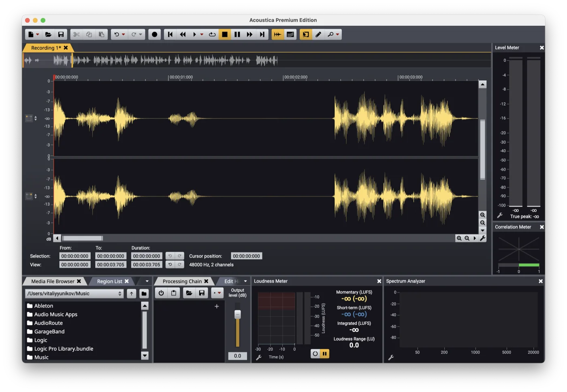Play the recording
567x392 pixels.
click(x=194, y=34)
